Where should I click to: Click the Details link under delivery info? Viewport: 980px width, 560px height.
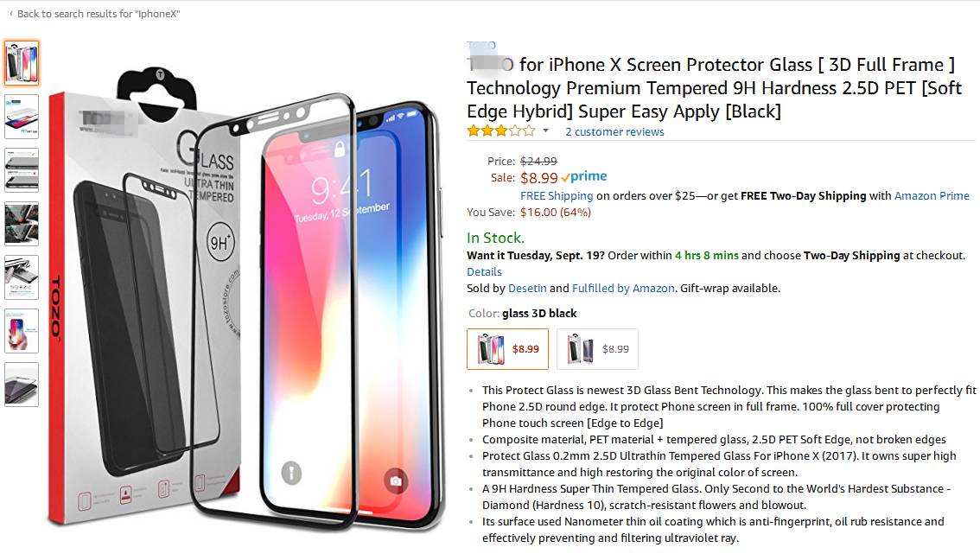pos(484,271)
